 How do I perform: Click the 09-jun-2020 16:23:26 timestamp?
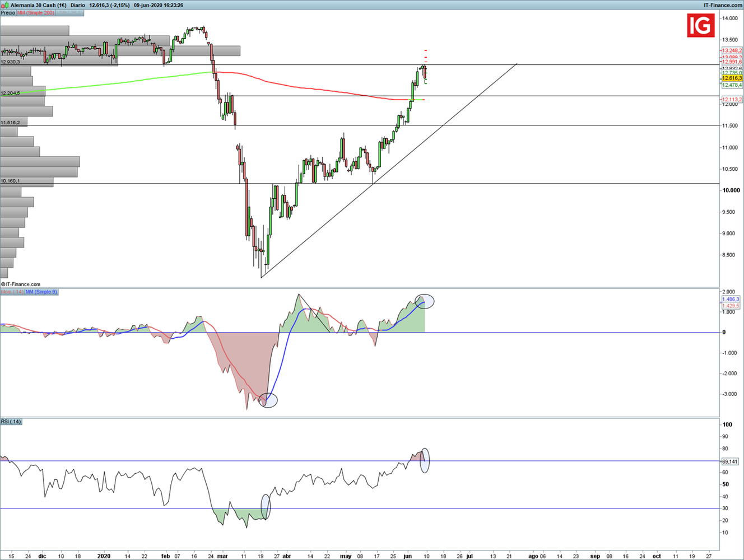(x=158, y=5)
